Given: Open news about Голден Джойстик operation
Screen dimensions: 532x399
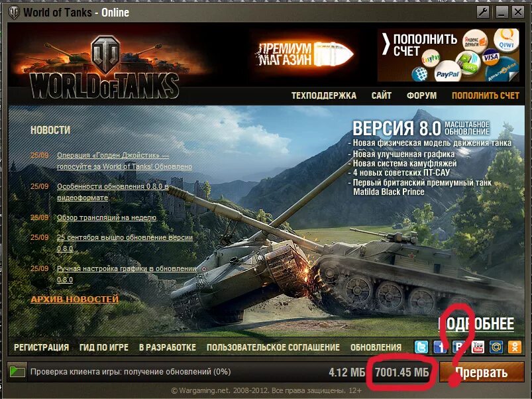Looking at the screenshot, I should pyautogui.click(x=124, y=161).
